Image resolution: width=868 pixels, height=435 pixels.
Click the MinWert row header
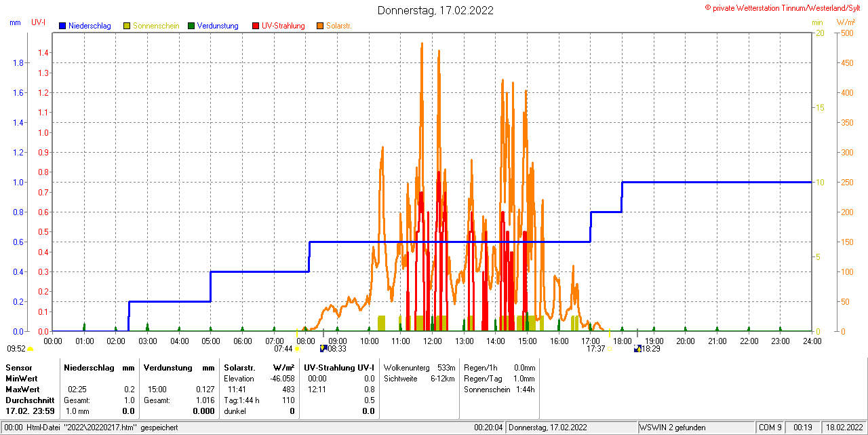point(22,378)
